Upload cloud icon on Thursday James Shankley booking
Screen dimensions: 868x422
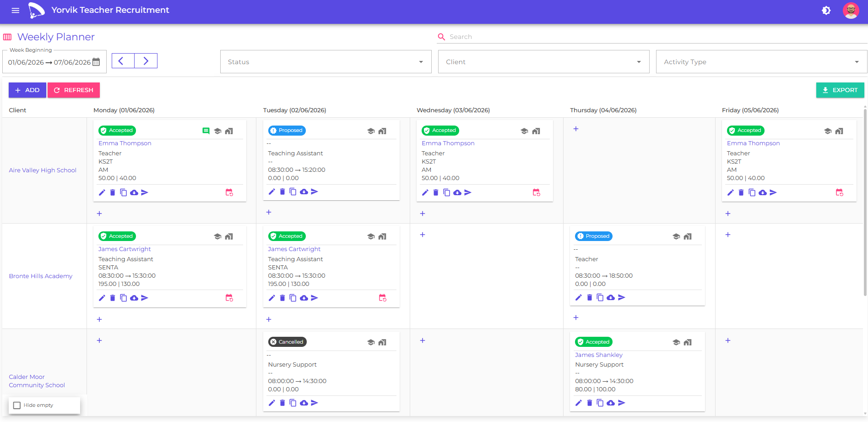tap(611, 403)
